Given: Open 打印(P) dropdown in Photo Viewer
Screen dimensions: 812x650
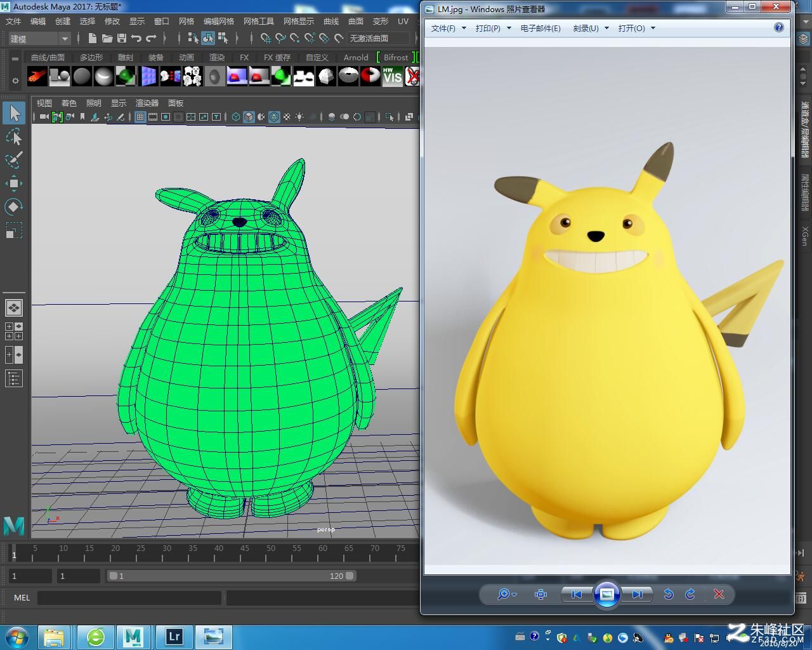Looking at the screenshot, I should tap(493, 28).
